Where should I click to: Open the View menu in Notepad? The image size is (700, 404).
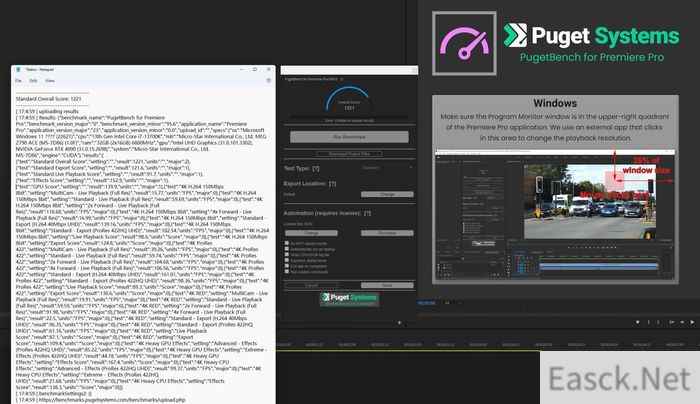point(50,81)
